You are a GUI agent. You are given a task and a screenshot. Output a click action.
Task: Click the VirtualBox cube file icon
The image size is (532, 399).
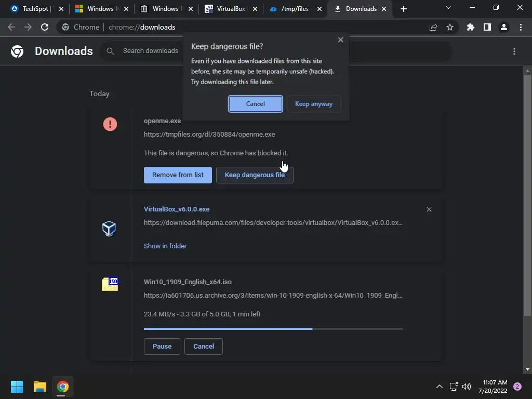coord(109,229)
